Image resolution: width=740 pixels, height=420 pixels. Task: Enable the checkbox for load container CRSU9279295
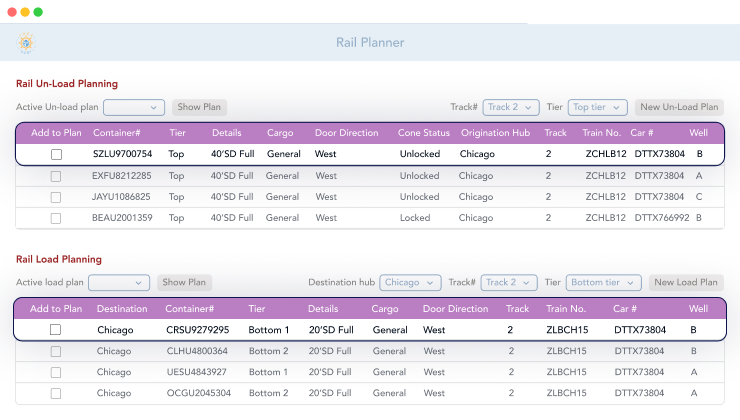click(56, 330)
